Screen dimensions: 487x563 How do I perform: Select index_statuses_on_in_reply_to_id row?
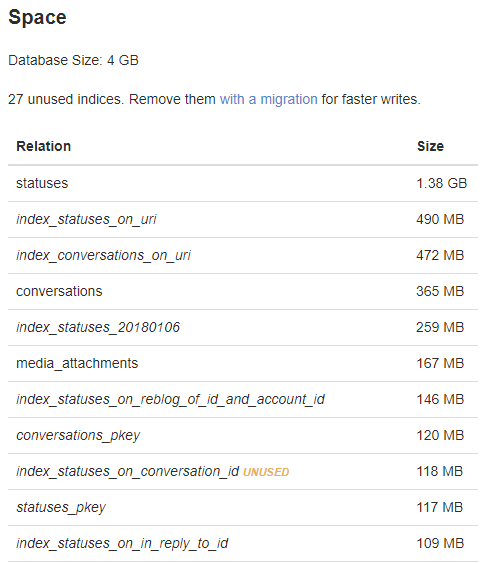tap(243, 543)
